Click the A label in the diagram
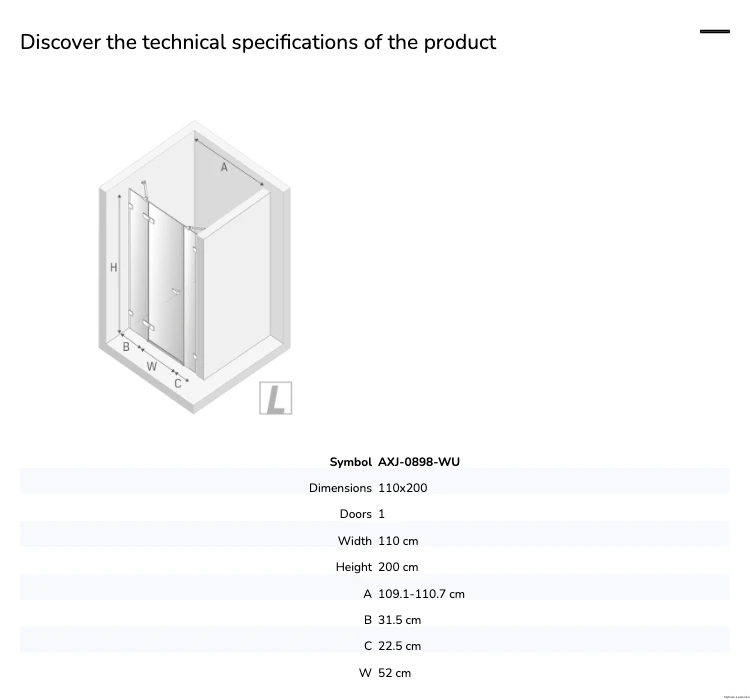Screen dimensions: 750x700 click(x=224, y=167)
